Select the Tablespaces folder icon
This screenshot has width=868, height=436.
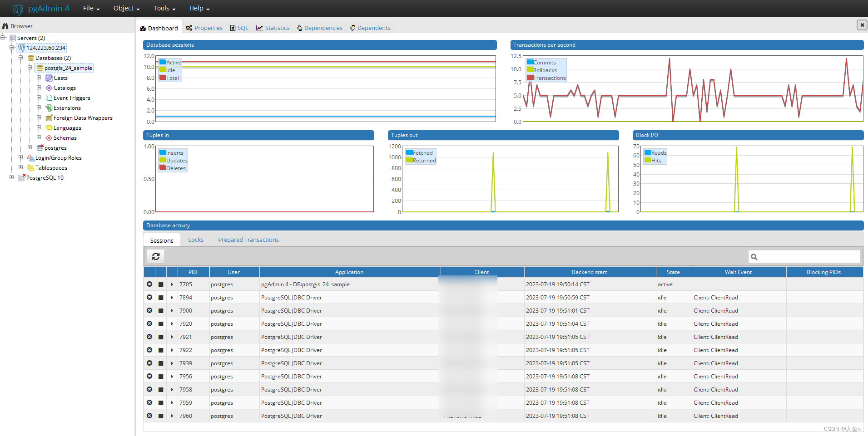[x=31, y=168]
